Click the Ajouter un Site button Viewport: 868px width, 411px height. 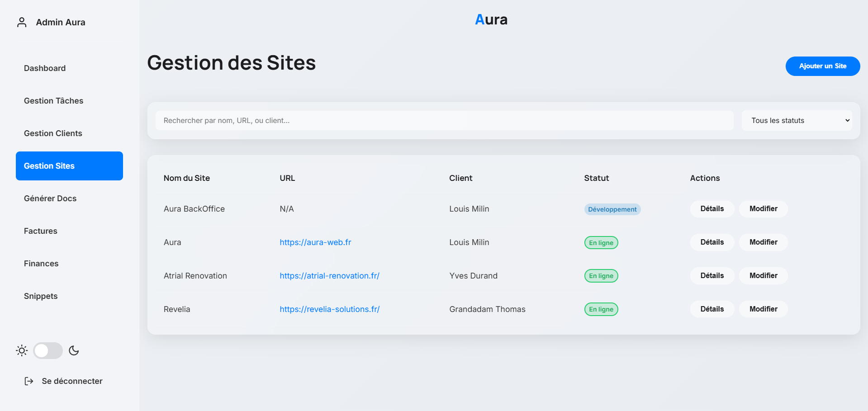click(822, 66)
